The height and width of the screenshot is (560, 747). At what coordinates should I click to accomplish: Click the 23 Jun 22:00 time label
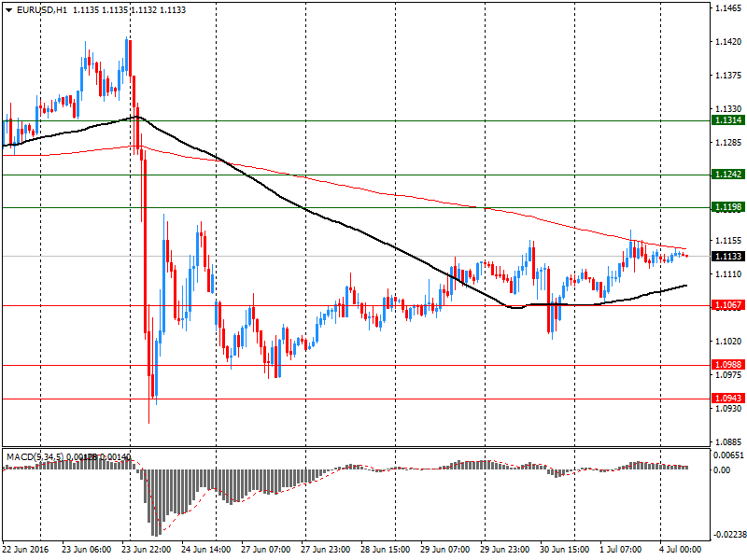(147, 550)
